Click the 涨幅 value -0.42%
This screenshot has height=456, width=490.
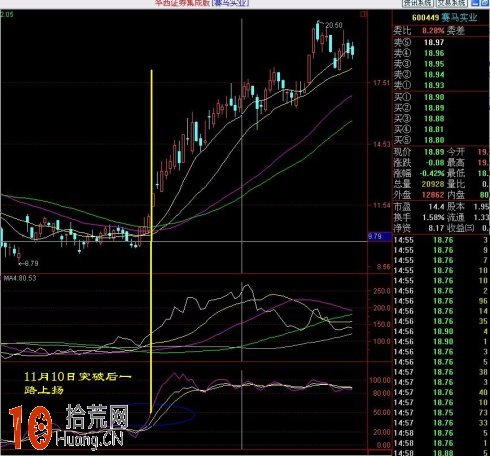coord(432,173)
